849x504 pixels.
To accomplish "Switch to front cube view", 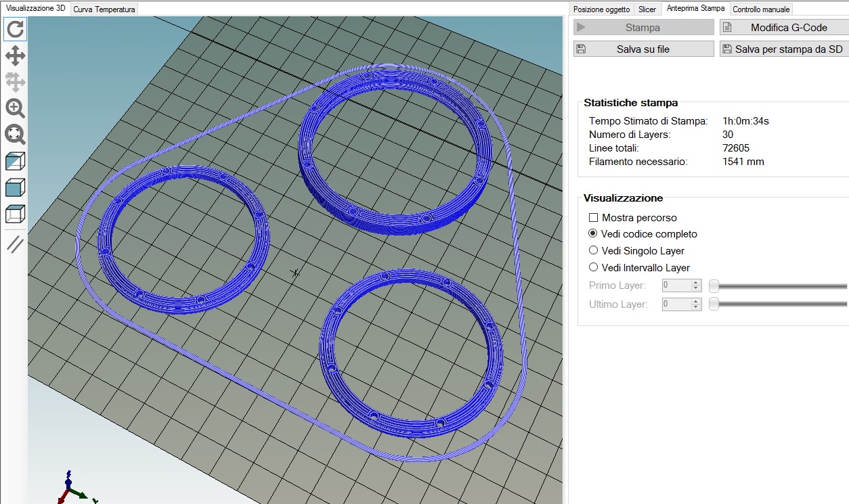I will [x=15, y=187].
